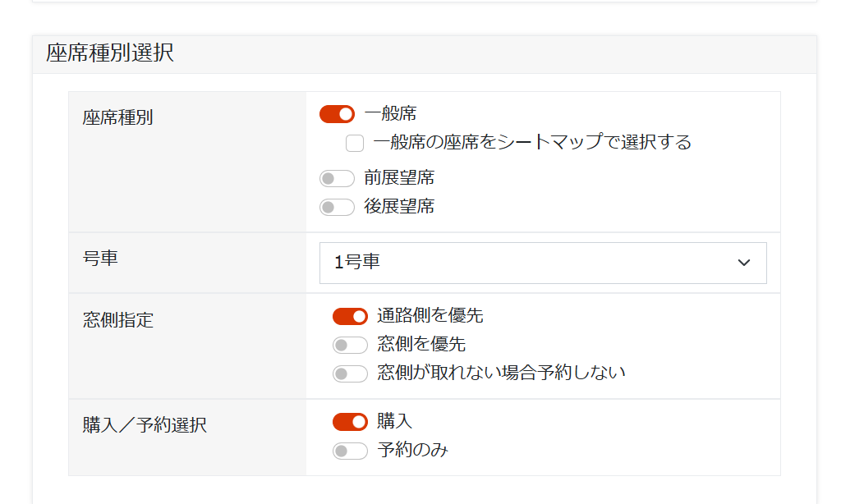
Task: Click the 座席種別選択 section header
Action: 110,54
